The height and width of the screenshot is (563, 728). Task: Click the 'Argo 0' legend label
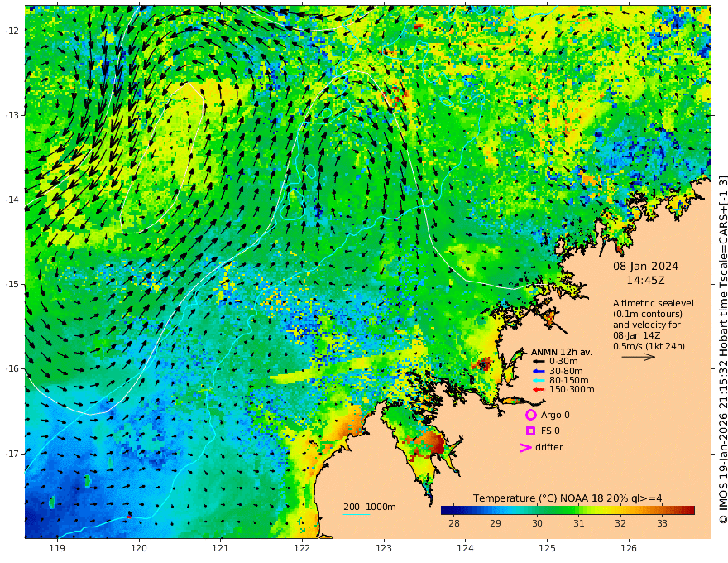(x=555, y=416)
